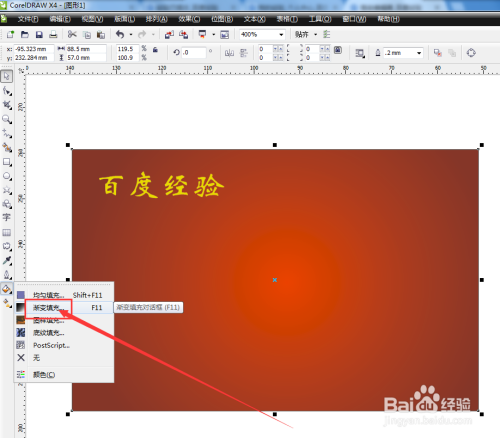This screenshot has height=438, width=500.
Task: Open the 文本(X) menu
Action: [255, 19]
